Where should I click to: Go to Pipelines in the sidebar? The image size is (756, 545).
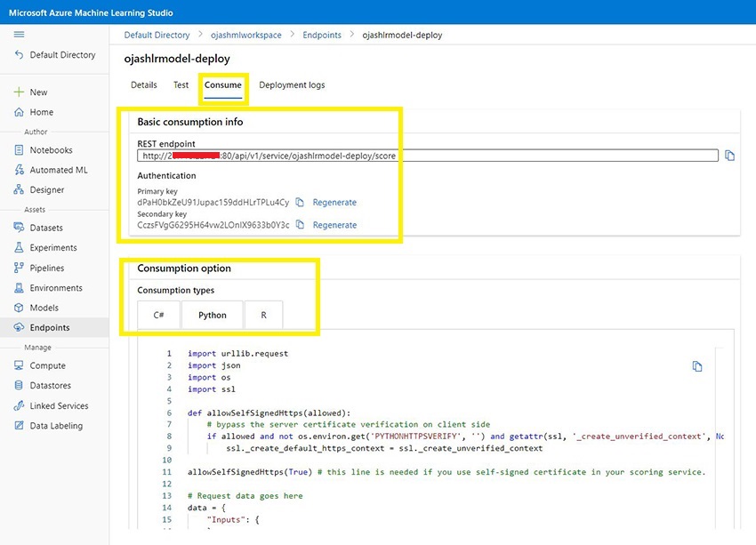(48, 268)
